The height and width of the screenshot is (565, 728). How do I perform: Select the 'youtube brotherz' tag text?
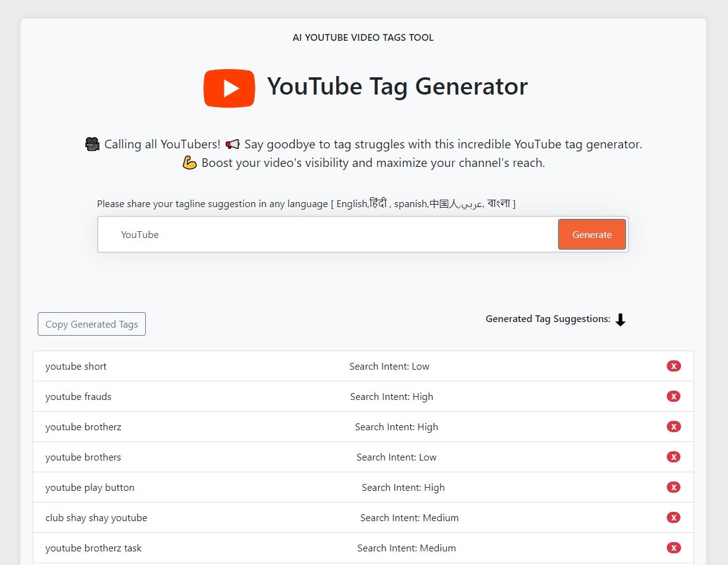(83, 427)
